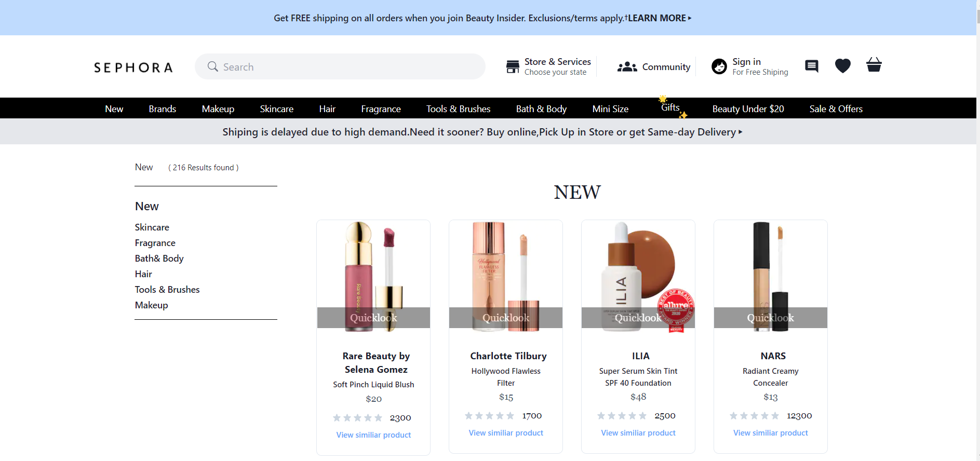View similiar product for NARS

[771, 433]
